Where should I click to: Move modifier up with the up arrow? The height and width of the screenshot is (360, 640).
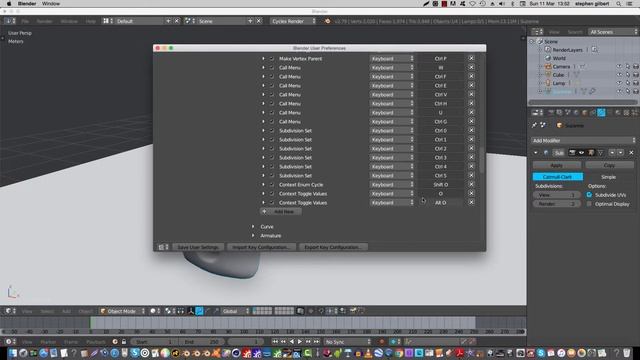(612, 153)
